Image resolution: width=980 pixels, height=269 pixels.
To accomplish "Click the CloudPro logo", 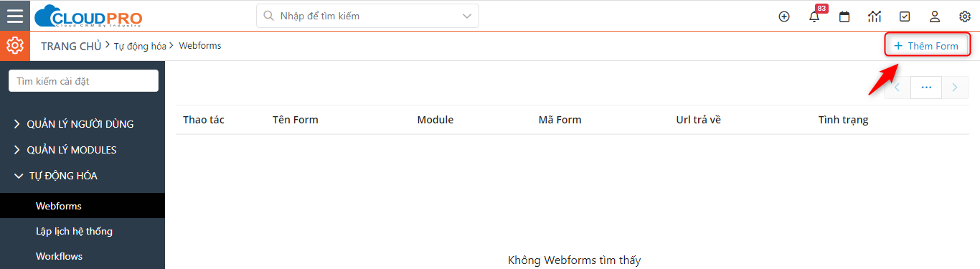I will coord(88,16).
